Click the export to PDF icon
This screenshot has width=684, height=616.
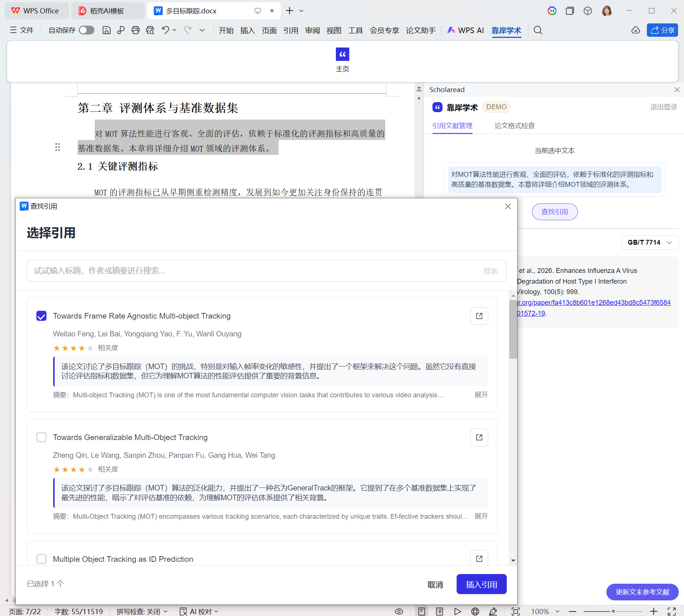click(121, 30)
